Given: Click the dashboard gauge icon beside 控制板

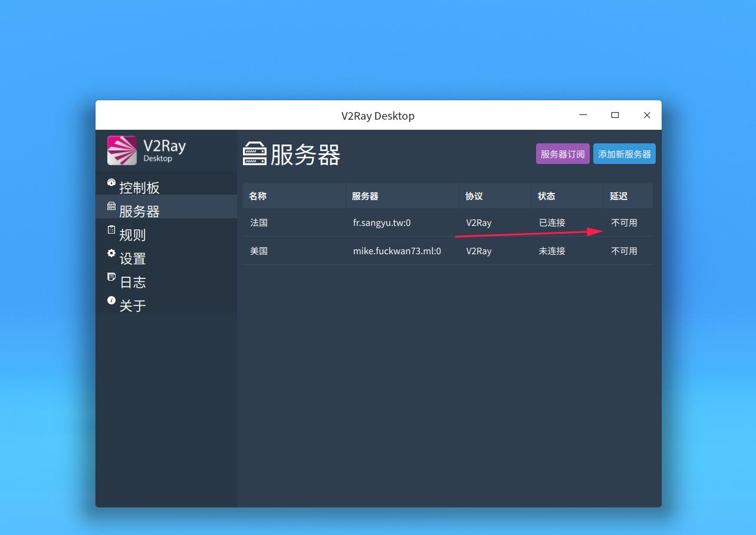Looking at the screenshot, I should click(111, 182).
